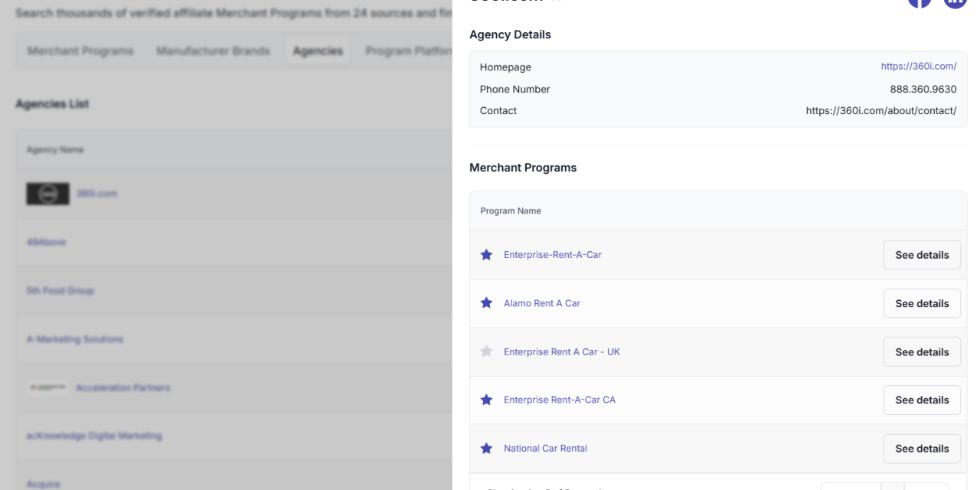Open the acKnowledge Digital Marketing agency
The image size is (980, 490).
point(93,435)
